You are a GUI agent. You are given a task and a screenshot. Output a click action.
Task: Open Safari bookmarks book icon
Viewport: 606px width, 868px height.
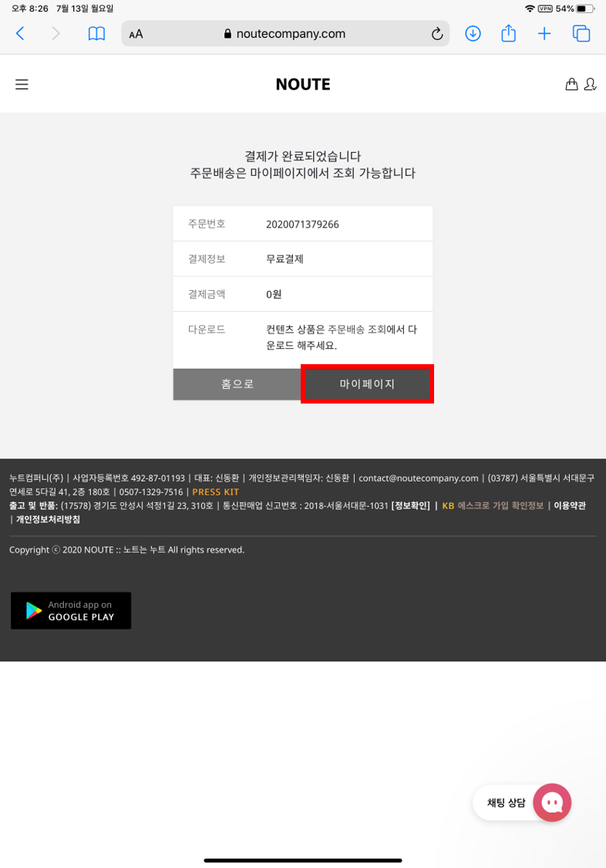(97, 34)
